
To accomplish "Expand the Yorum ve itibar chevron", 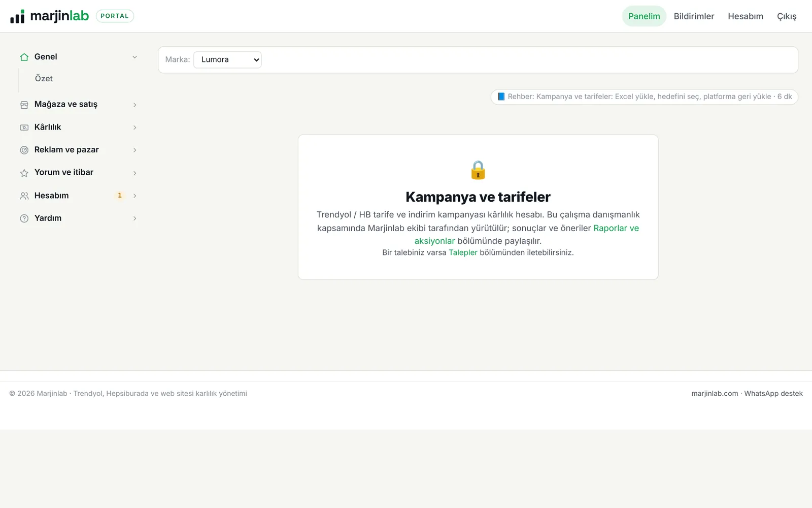I will 134,173.
